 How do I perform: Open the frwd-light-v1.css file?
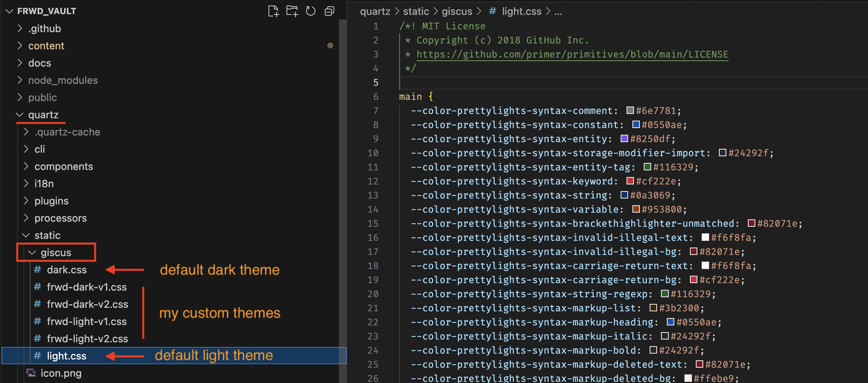[86, 322]
